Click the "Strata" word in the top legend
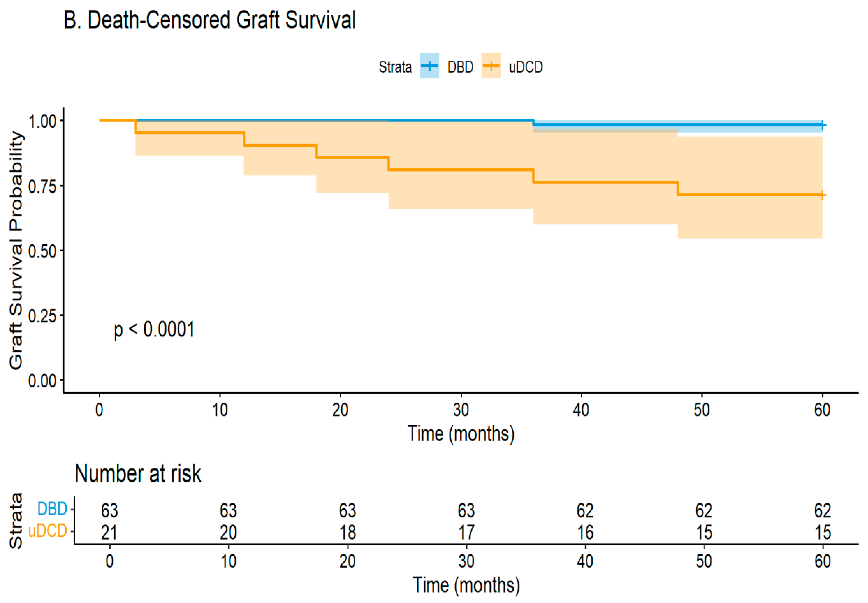Viewport: 868px width, 603px height. pyautogui.click(x=395, y=67)
